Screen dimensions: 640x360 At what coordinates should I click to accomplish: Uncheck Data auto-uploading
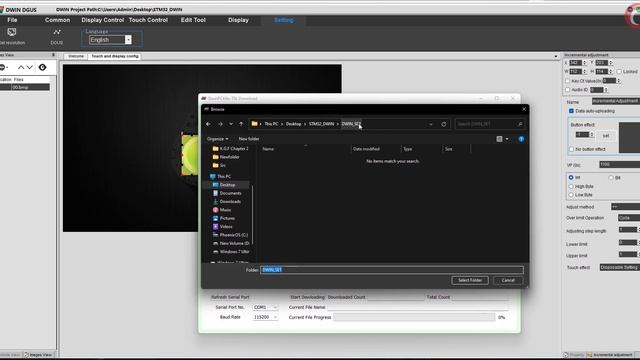tap(571, 111)
